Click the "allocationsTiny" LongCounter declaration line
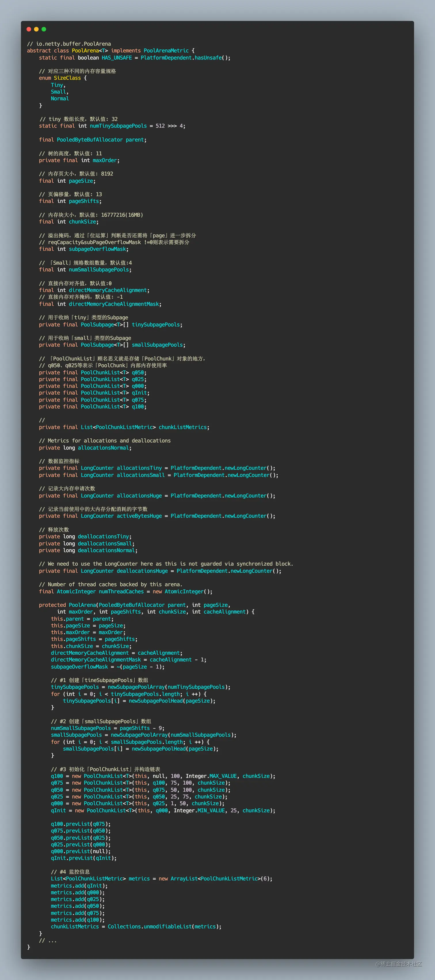This screenshot has height=980, width=435. tap(157, 468)
